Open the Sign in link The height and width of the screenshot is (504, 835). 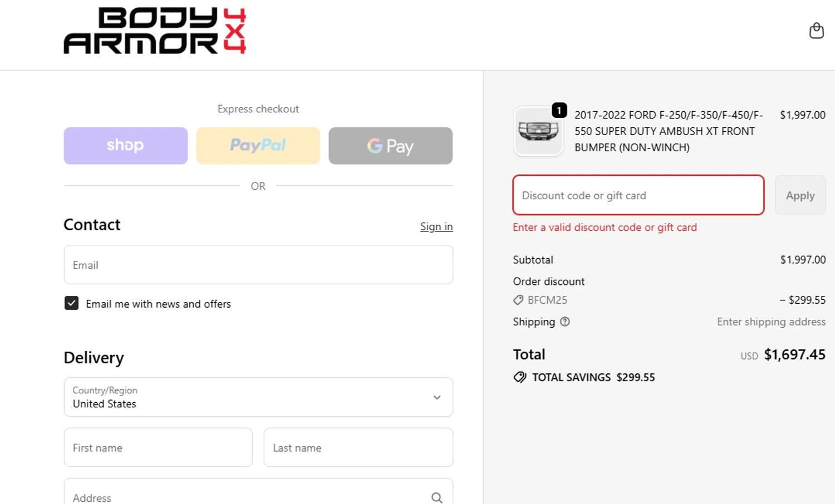(436, 226)
